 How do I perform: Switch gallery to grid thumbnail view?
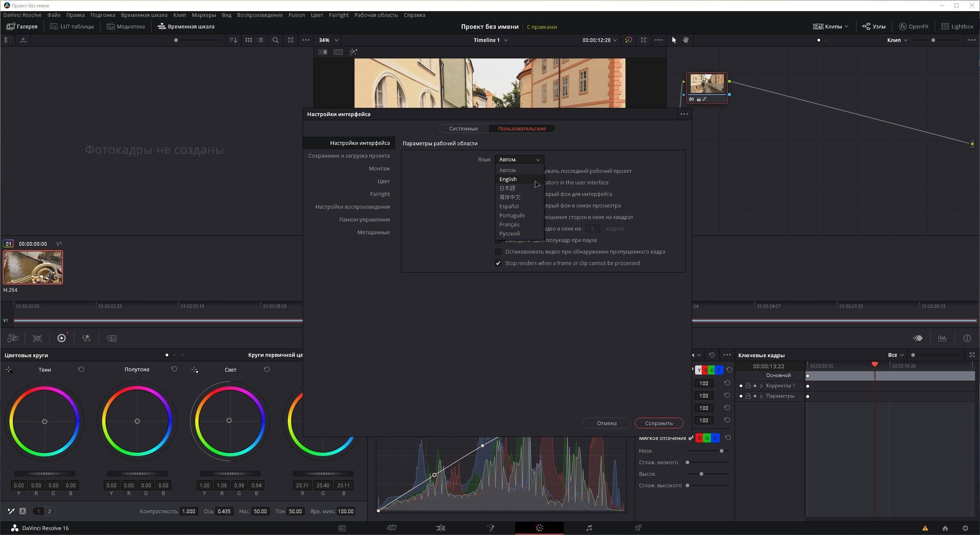point(249,40)
